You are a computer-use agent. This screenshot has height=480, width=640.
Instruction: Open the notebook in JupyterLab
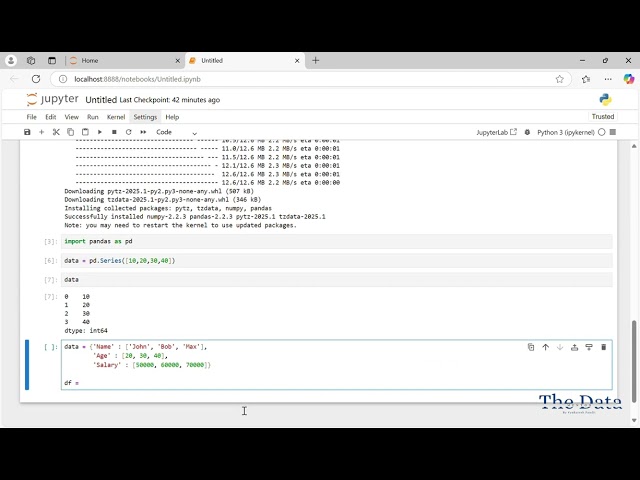click(x=496, y=132)
